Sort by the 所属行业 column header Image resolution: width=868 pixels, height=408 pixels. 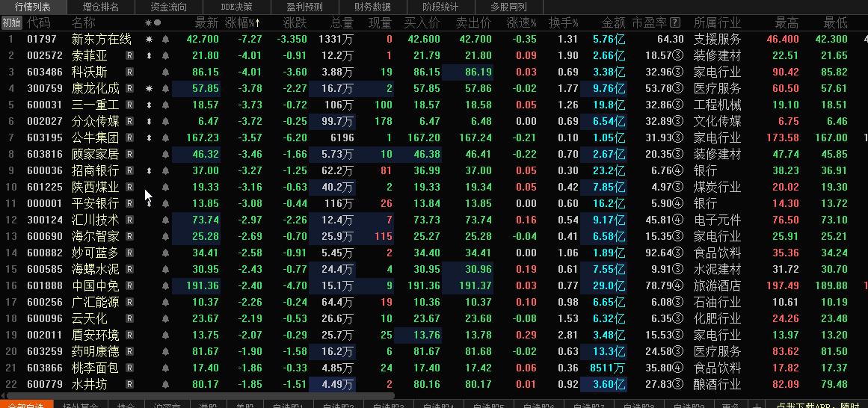(717, 22)
